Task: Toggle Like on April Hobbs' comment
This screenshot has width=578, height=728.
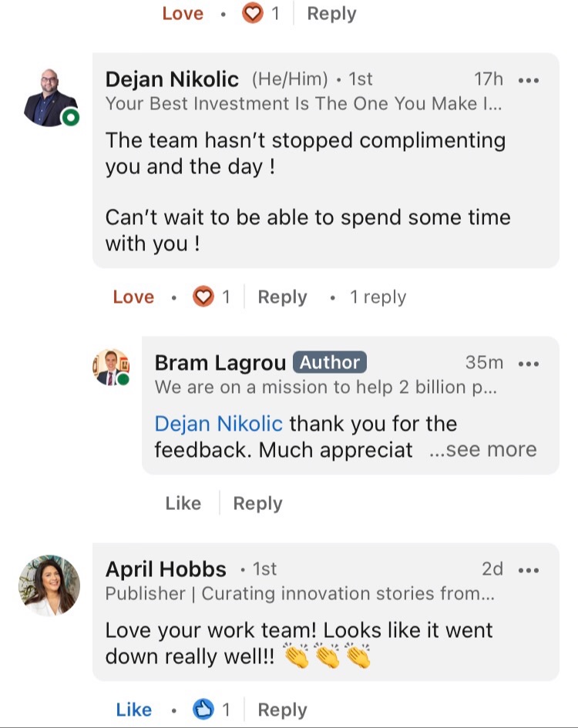Action: click(133, 710)
